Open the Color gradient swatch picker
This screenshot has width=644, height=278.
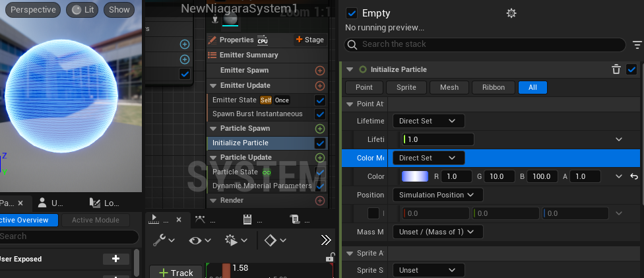tap(415, 176)
